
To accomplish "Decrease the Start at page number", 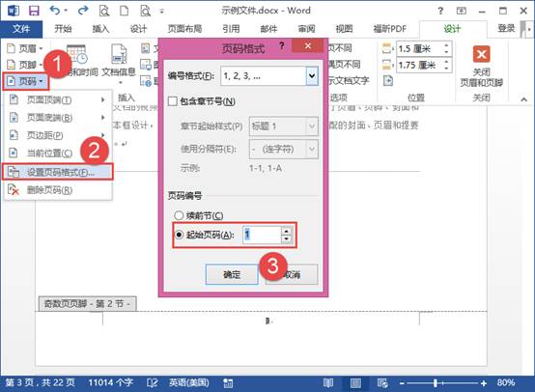I will (x=286, y=238).
